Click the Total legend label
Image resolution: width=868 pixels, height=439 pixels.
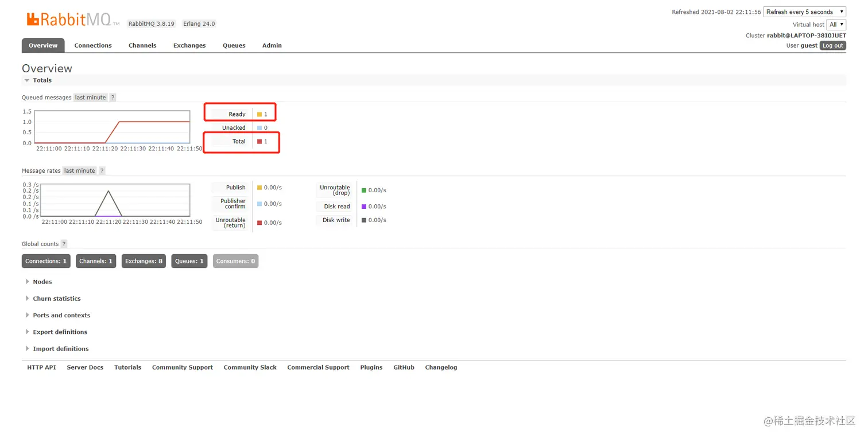(x=239, y=141)
